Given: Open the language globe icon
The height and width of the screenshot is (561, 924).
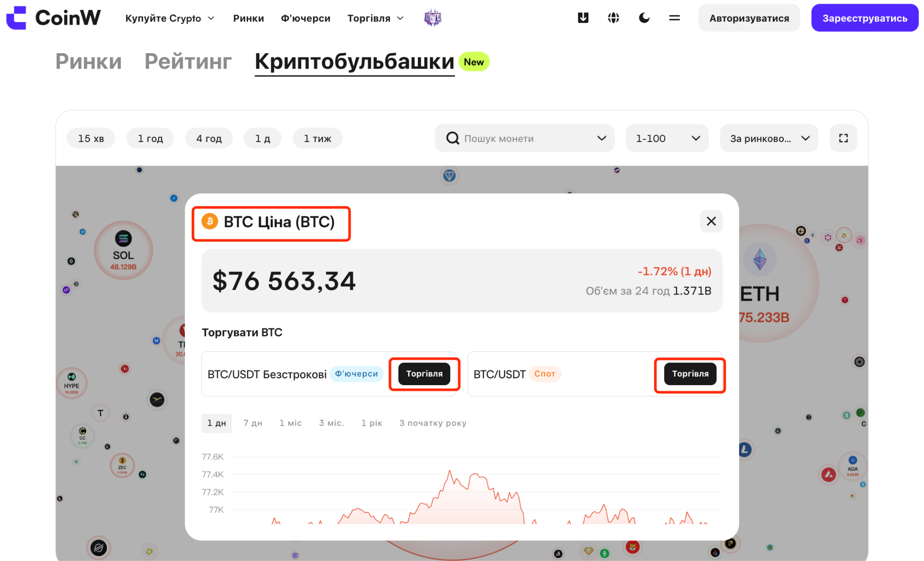Looking at the screenshot, I should (613, 18).
